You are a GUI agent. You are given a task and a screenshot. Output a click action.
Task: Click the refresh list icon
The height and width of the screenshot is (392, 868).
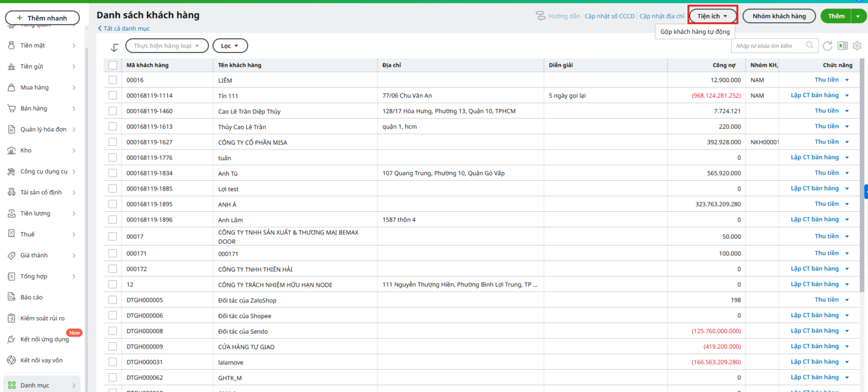[827, 46]
